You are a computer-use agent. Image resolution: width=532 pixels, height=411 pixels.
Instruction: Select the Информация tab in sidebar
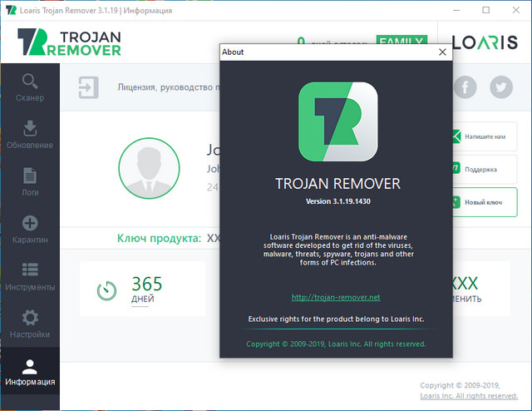(30, 371)
